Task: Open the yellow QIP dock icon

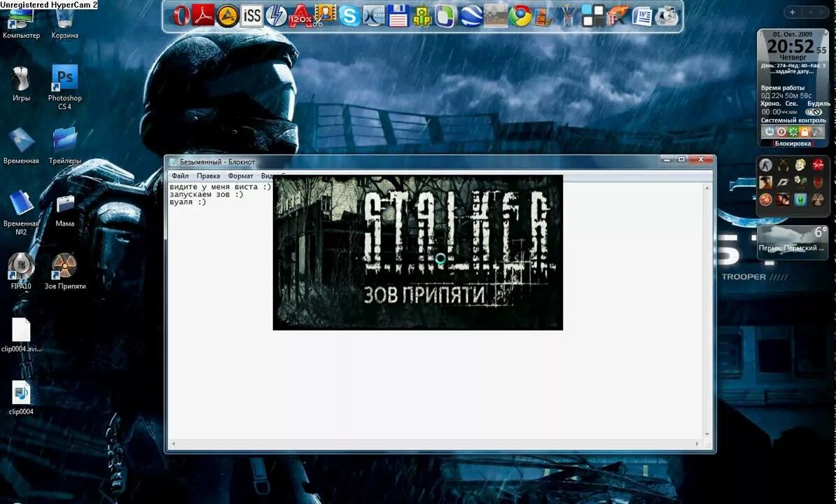Action: (422, 16)
